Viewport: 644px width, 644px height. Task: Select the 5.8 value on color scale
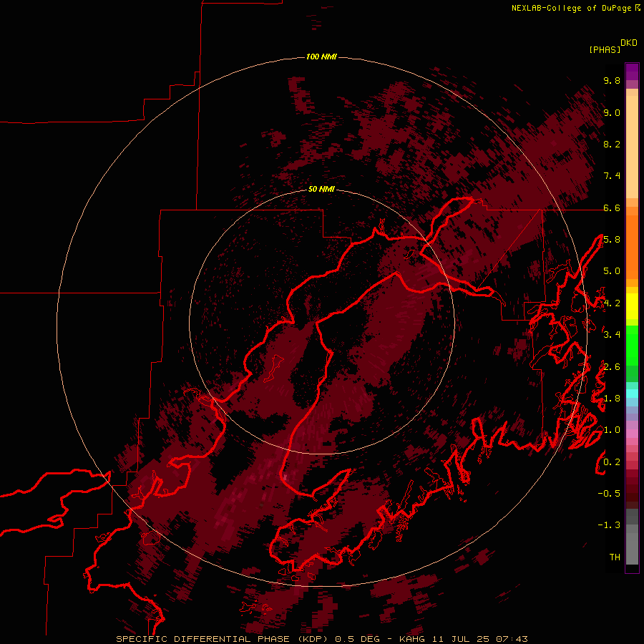(612, 240)
